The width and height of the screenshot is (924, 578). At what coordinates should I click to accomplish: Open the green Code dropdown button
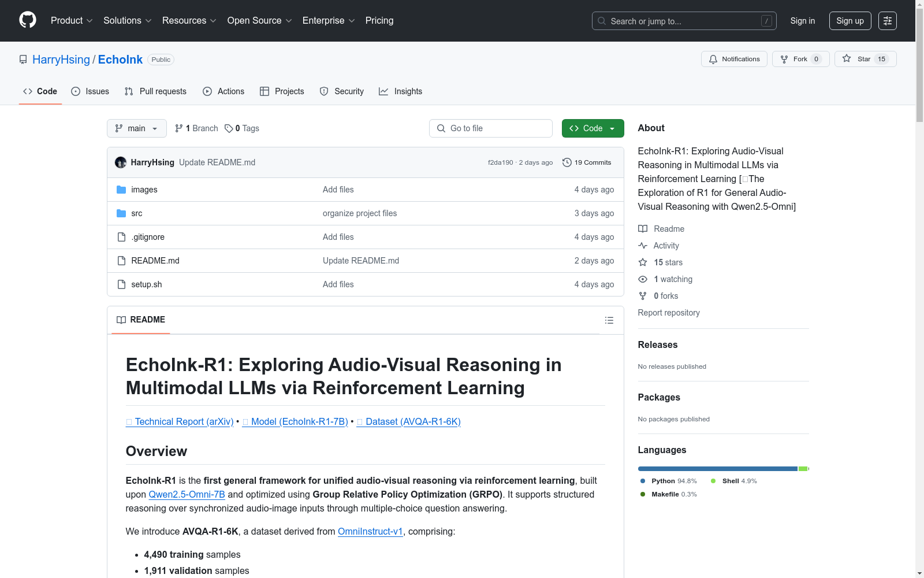(593, 128)
